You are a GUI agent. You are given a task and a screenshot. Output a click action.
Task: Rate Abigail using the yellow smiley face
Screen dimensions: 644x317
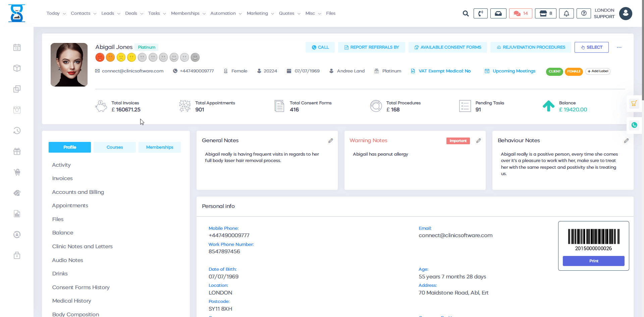click(131, 57)
